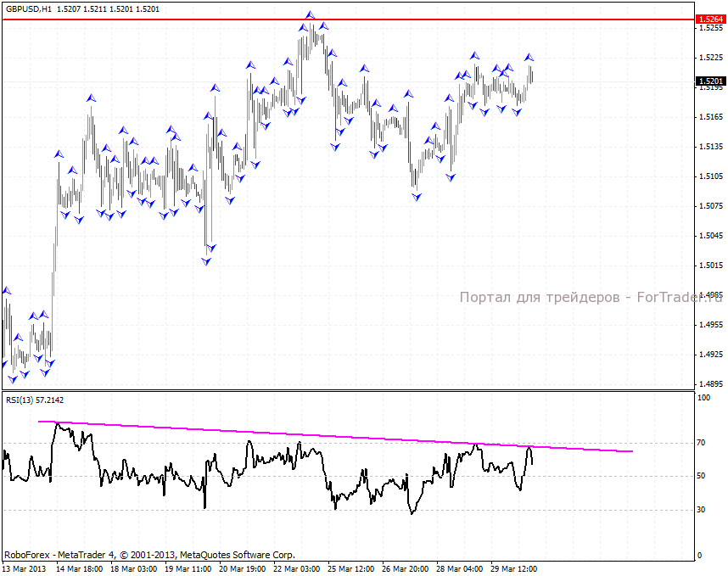Click the 14 Mar 18:00 time axis label
The width and height of the screenshot is (728, 576).
point(80,568)
